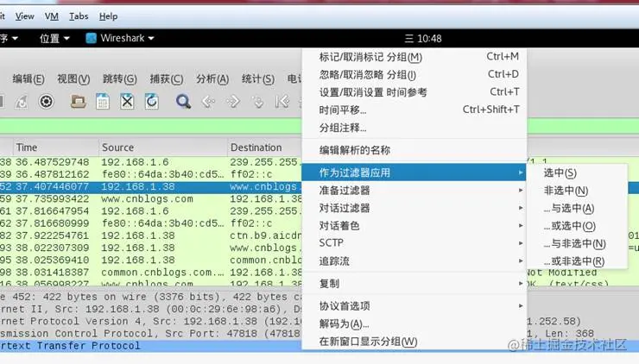Viewport: 639px width, 364px height.
Task: Expand 准备过滤器 submenu
Action: (414, 190)
